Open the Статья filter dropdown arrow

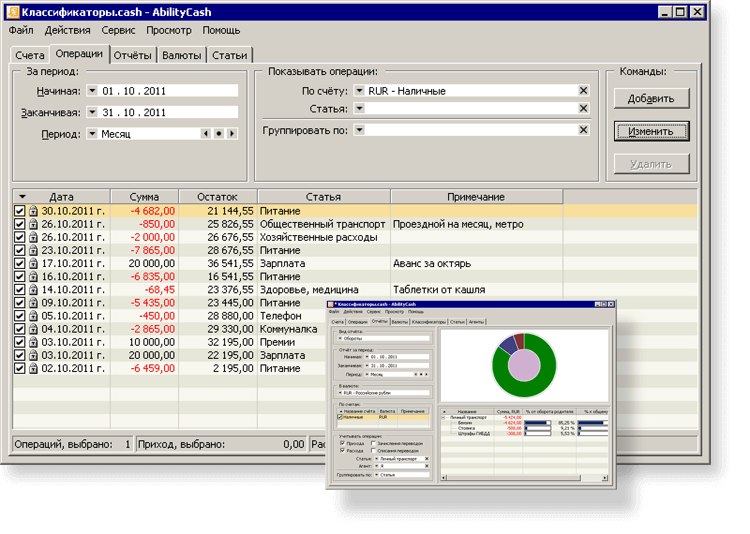click(x=359, y=108)
